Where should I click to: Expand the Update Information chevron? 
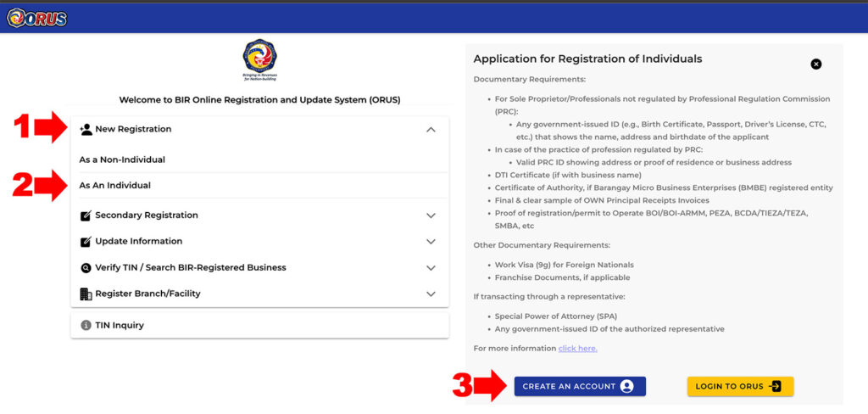(431, 242)
